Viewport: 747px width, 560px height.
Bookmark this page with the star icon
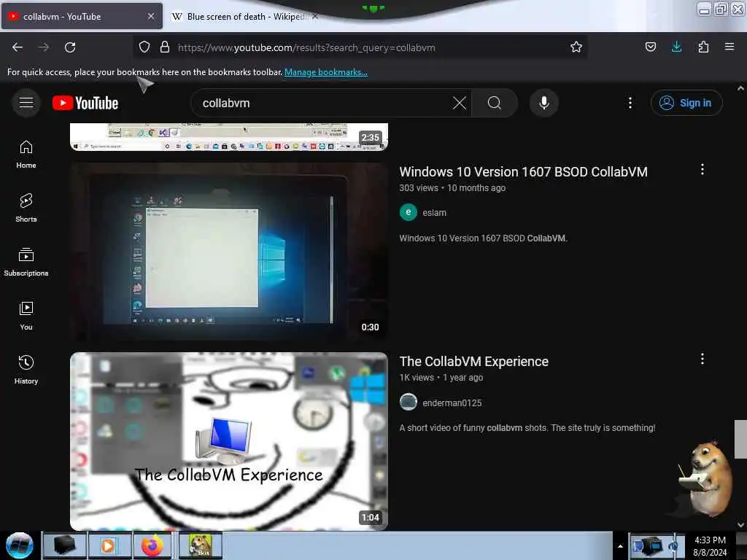tap(576, 47)
